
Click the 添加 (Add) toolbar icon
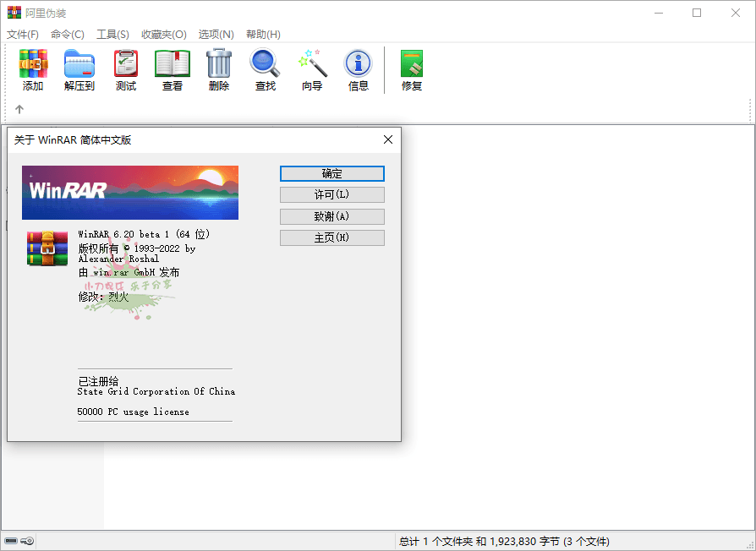point(33,69)
